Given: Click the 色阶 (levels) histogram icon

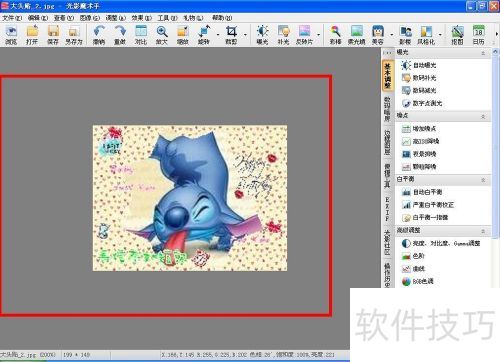Looking at the screenshot, I should point(406,256).
